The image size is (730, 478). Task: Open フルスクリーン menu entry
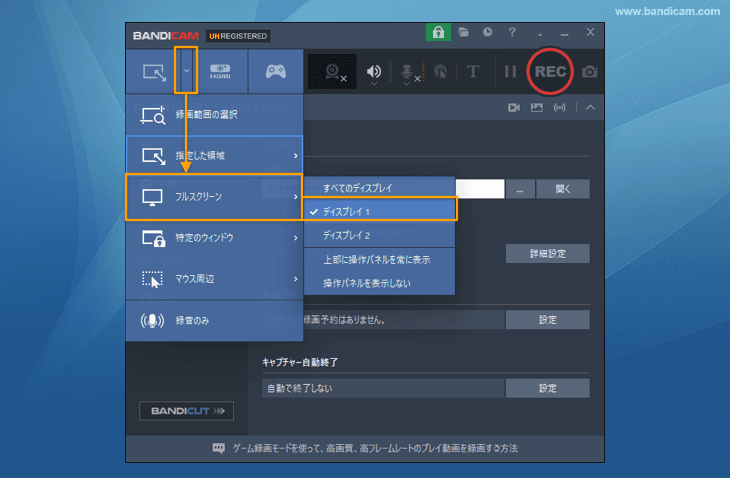point(214,197)
